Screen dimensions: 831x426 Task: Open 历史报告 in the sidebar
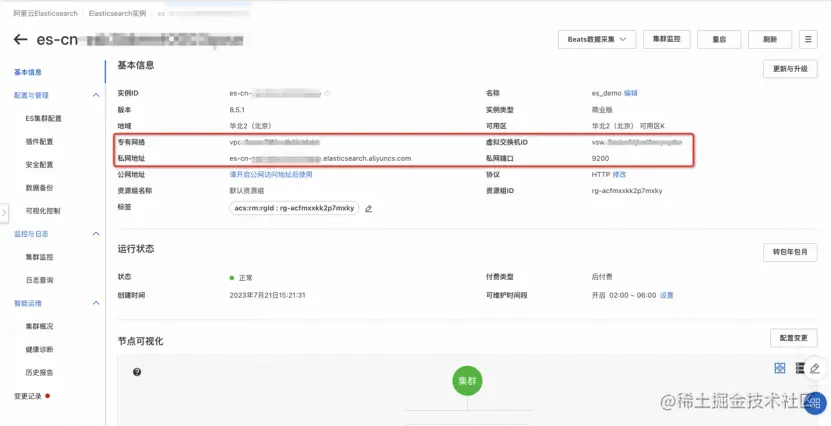point(39,372)
